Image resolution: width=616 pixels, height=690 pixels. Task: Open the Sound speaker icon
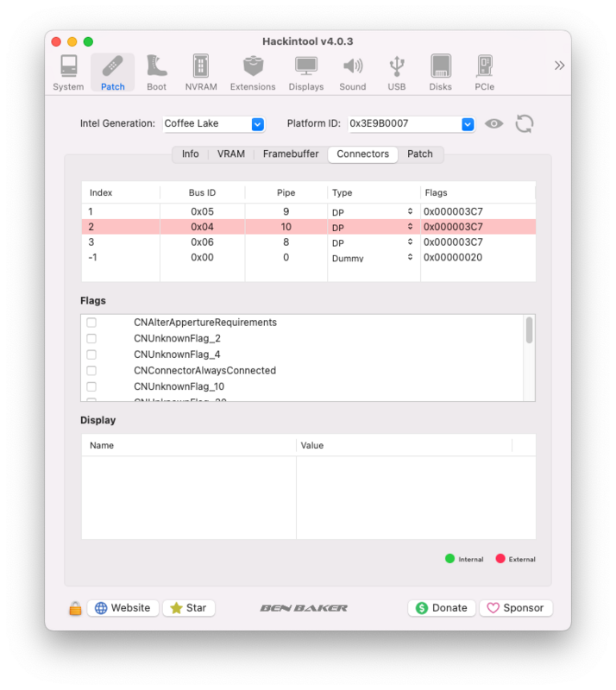click(353, 72)
